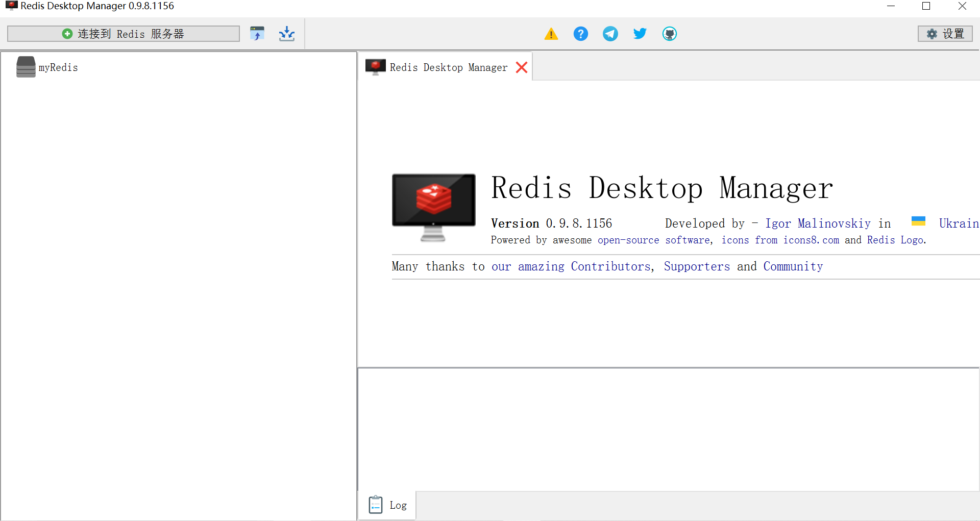Select the myRedis connection
Image resolution: width=980 pixels, height=521 pixels.
tap(58, 67)
